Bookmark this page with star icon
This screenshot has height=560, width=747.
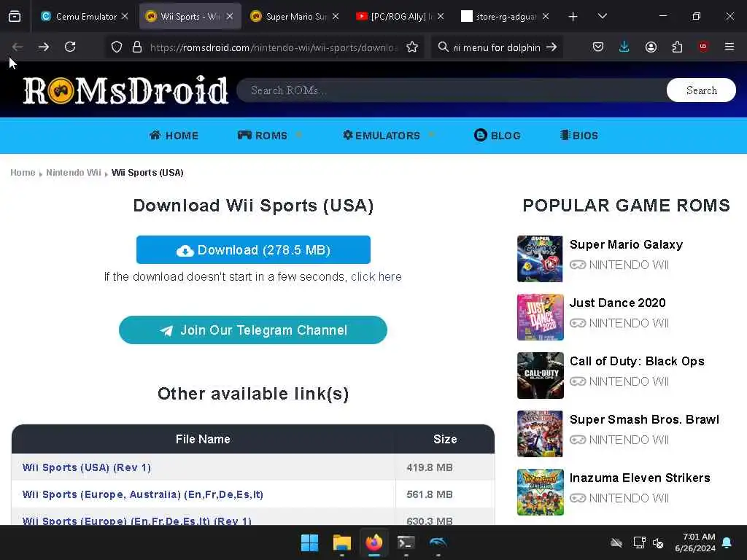[412, 47]
